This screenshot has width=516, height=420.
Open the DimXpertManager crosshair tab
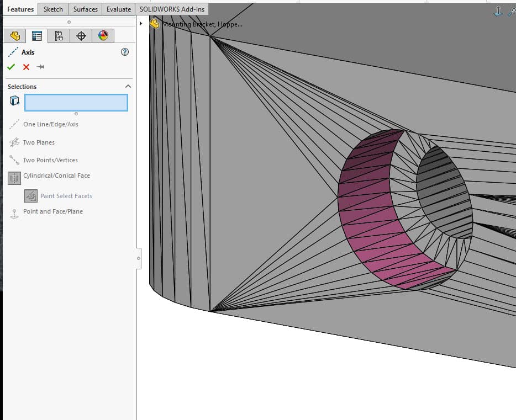81,36
